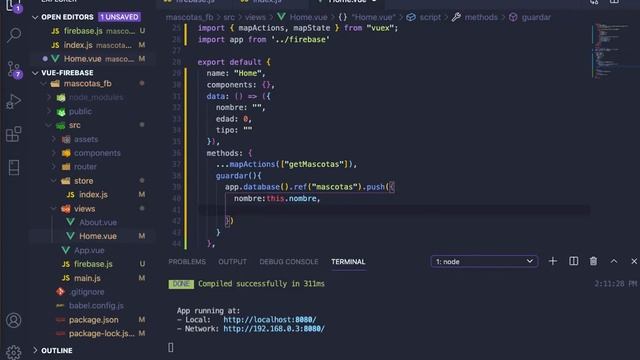Click the '1 UNSAVED' badge
640x360 pixels.
(x=119, y=17)
